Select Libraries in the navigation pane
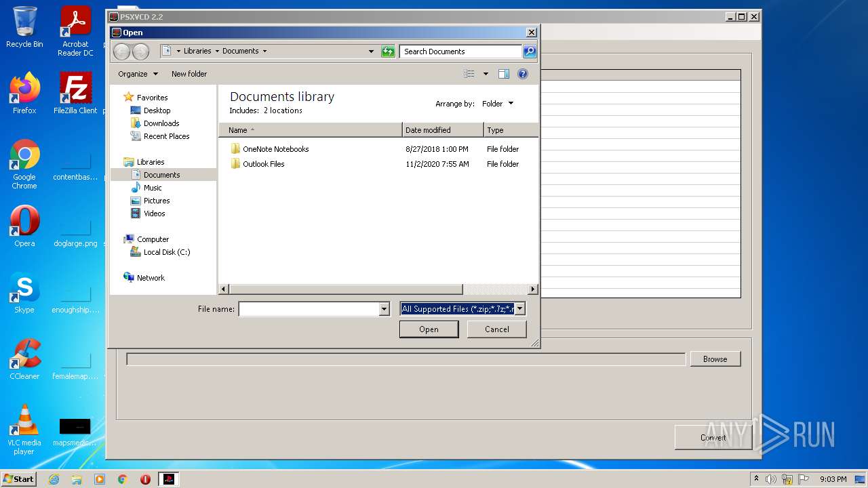Screen dimensions: 868x488 [x=151, y=162]
